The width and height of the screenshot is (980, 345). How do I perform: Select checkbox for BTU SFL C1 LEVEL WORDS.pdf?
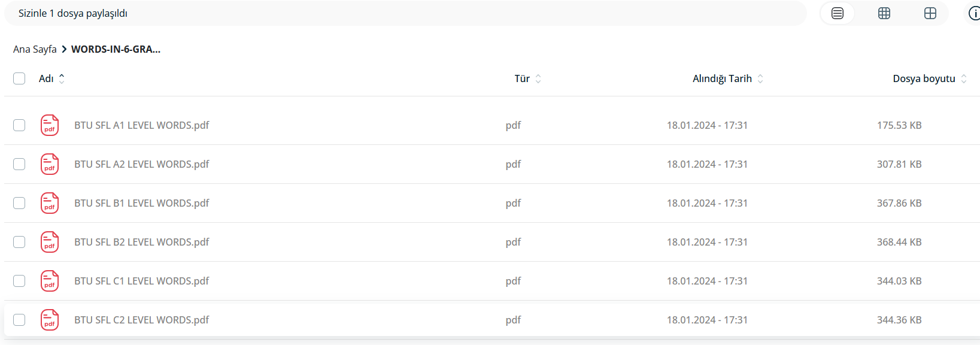[19, 281]
